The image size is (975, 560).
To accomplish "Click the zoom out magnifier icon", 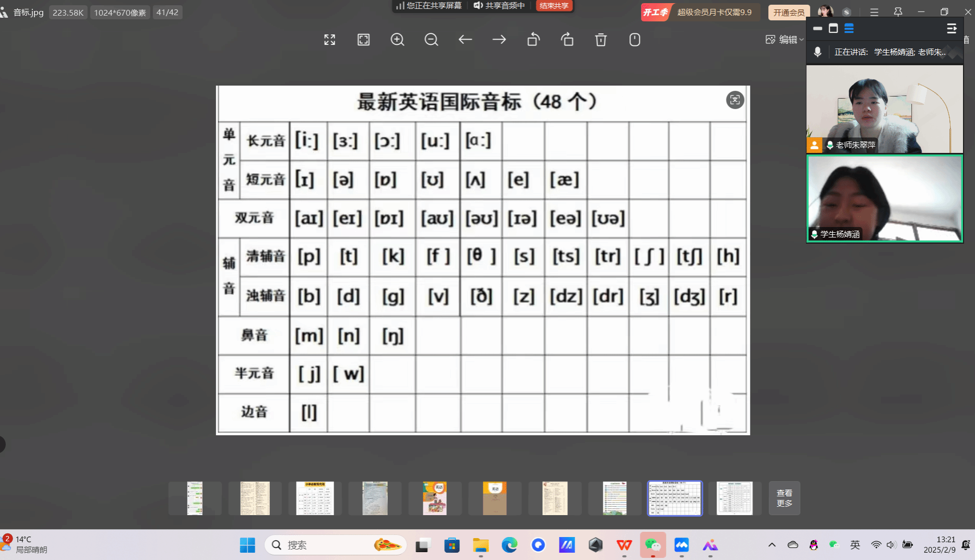I will click(x=431, y=40).
